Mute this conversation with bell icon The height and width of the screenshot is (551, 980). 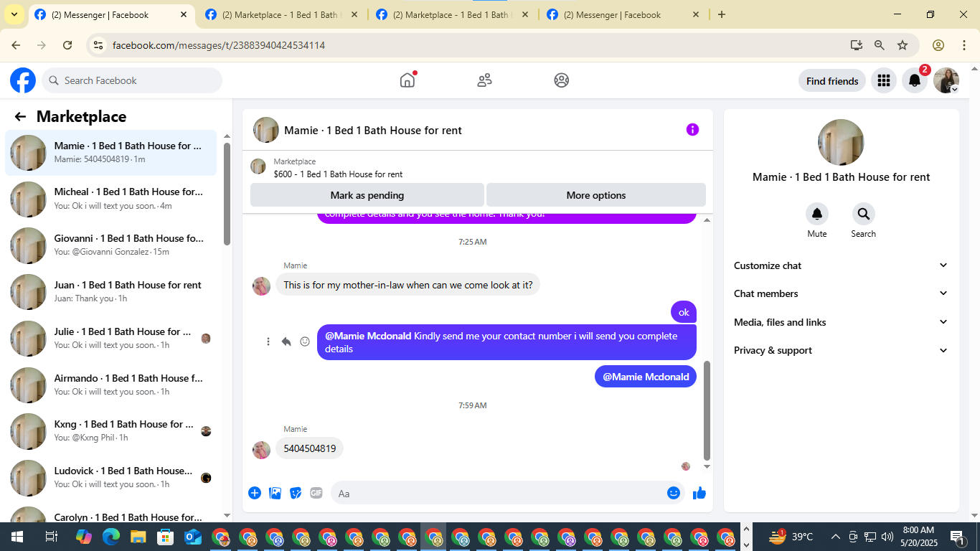coord(817,214)
